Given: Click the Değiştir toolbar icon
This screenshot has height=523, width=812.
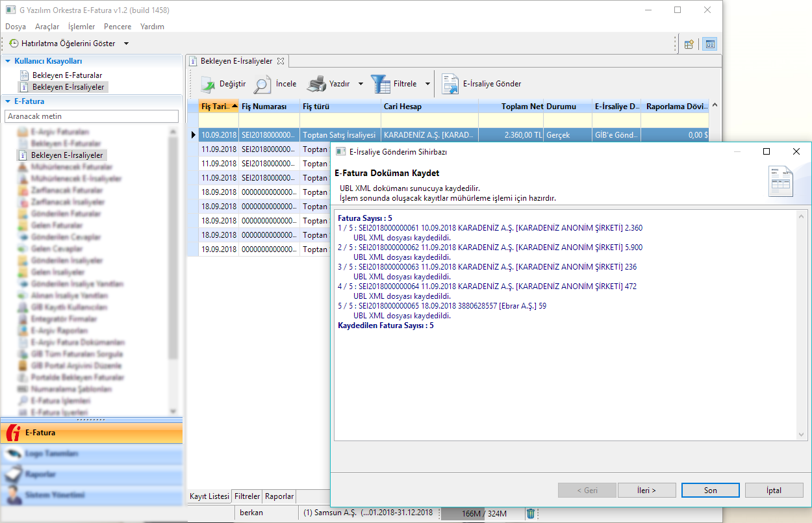Looking at the screenshot, I should point(207,84).
